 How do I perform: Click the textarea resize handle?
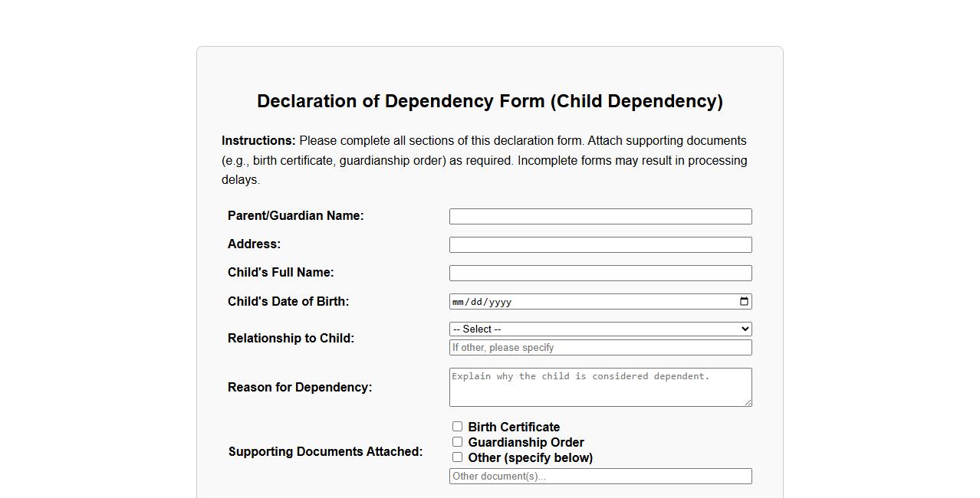click(x=748, y=404)
